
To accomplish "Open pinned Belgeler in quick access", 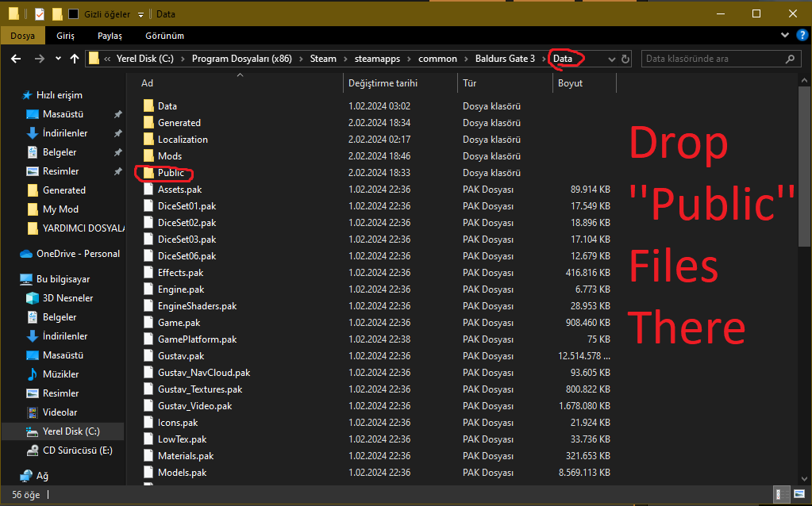I will click(60, 152).
